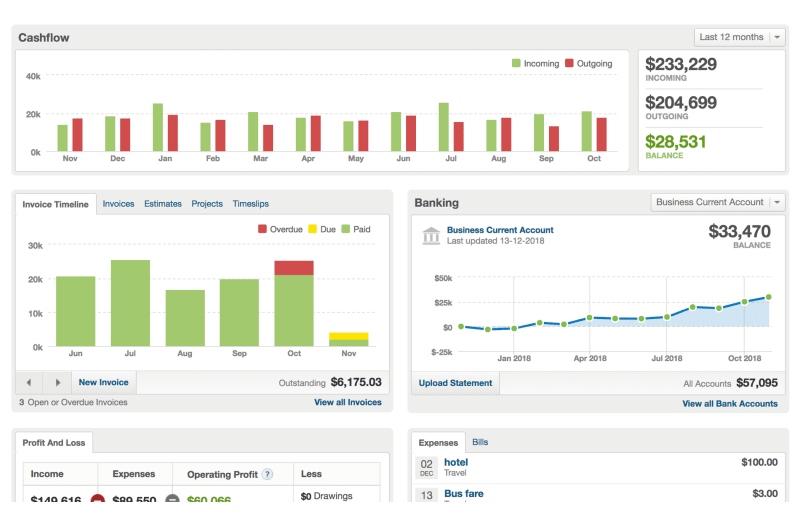The width and height of the screenshot is (800, 518).
Task: Click the 02 DEC date icon
Action: (x=426, y=467)
